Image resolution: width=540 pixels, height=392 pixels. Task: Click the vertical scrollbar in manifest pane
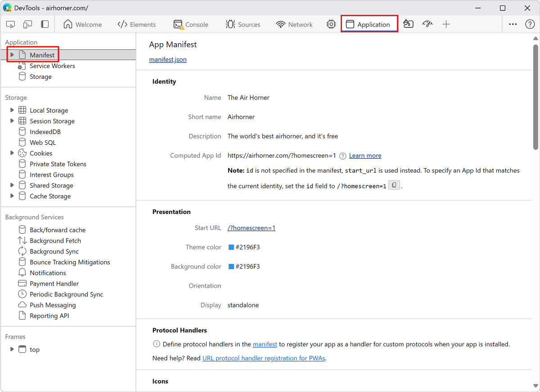coord(535,97)
